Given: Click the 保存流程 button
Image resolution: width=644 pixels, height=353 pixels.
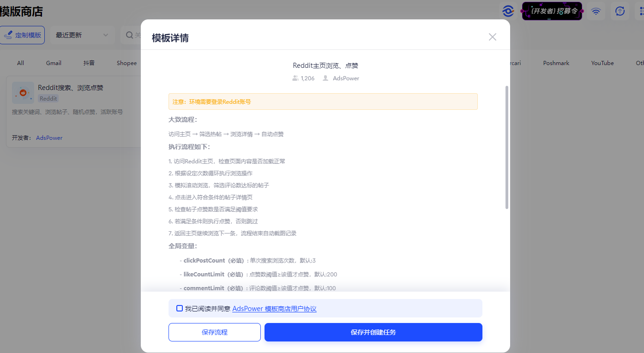Looking at the screenshot, I should tap(215, 332).
